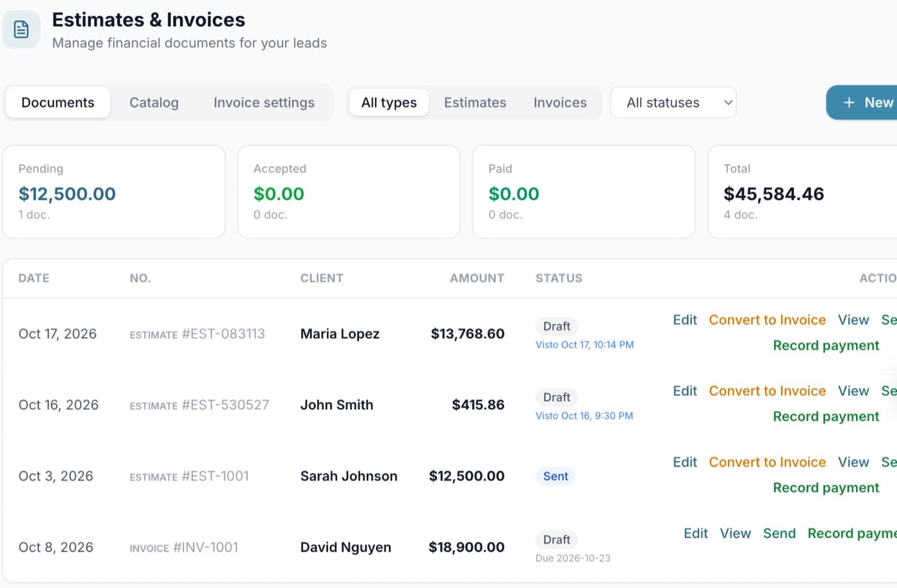View David Nguyen invoice
Screen dimensions: 897x588
(x=735, y=533)
